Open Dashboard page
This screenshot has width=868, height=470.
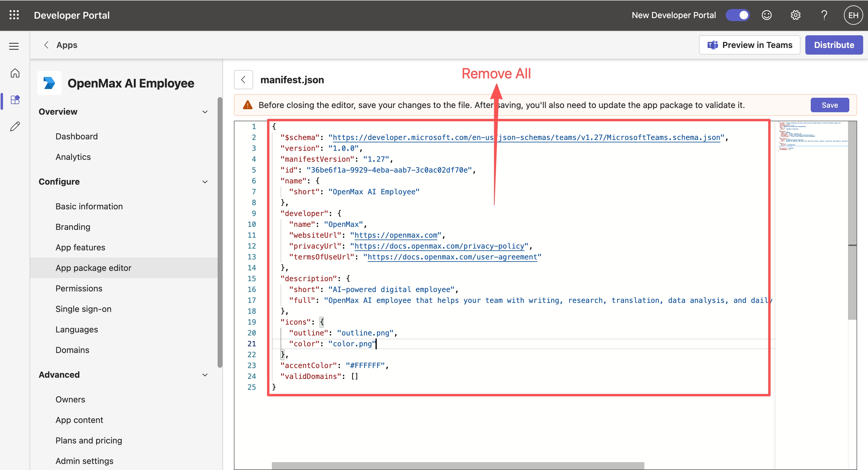(77, 136)
